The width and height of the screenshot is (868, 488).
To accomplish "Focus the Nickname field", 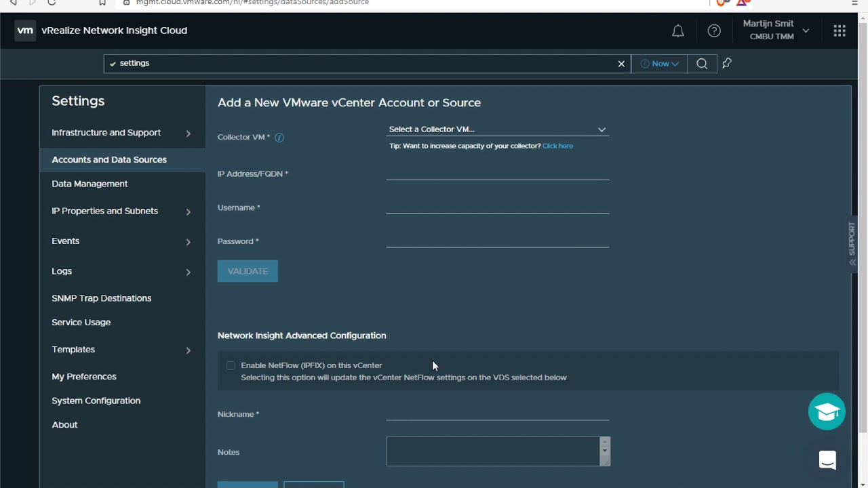I will pyautogui.click(x=497, y=413).
